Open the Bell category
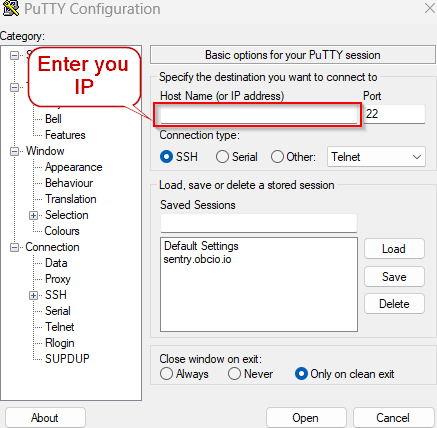Image resolution: width=437 pixels, height=428 pixels. coord(53,119)
